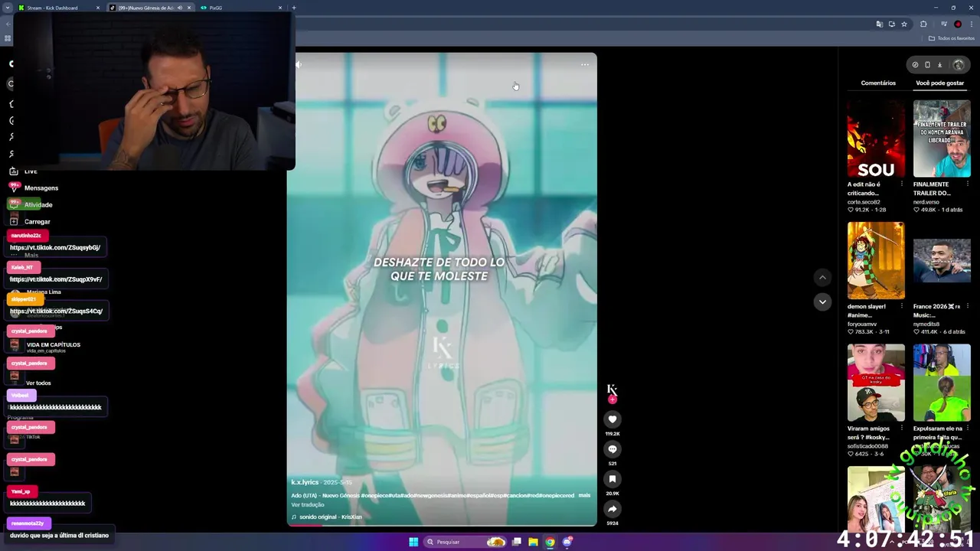980x551 pixels.
Task: Open the 'A edit não é criticando' video thumbnail
Action: [876, 139]
